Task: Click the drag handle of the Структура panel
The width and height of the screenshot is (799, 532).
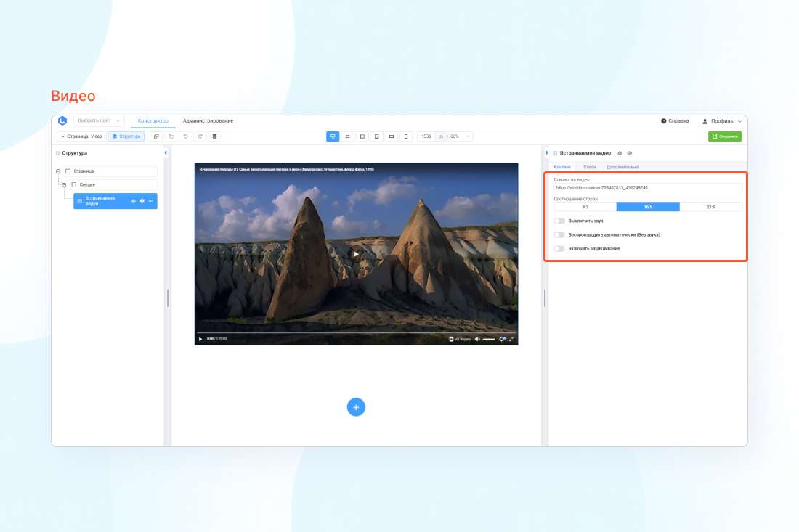Action: [57, 153]
